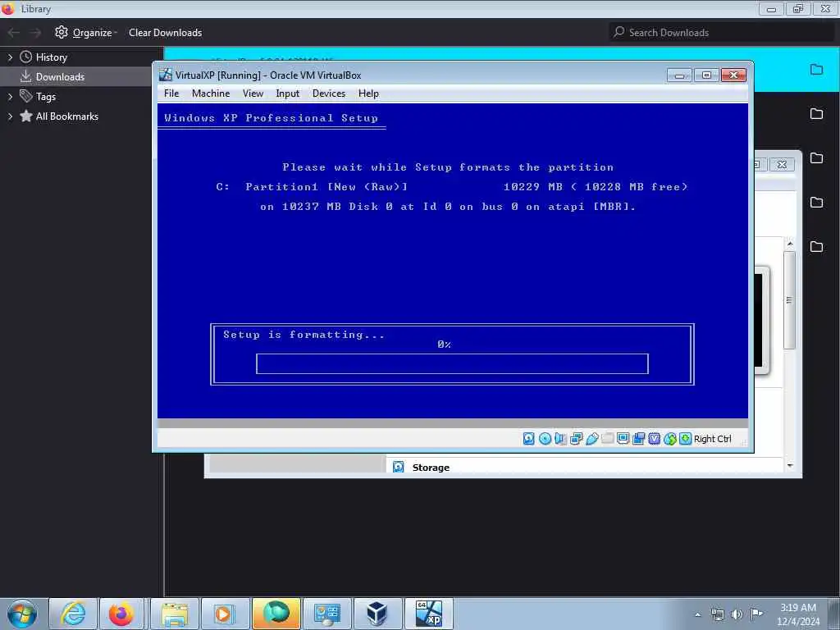This screenshot has width=840, height=630.
Task: Click 'Setup is formatting...' text
Action: coord(304,335)
